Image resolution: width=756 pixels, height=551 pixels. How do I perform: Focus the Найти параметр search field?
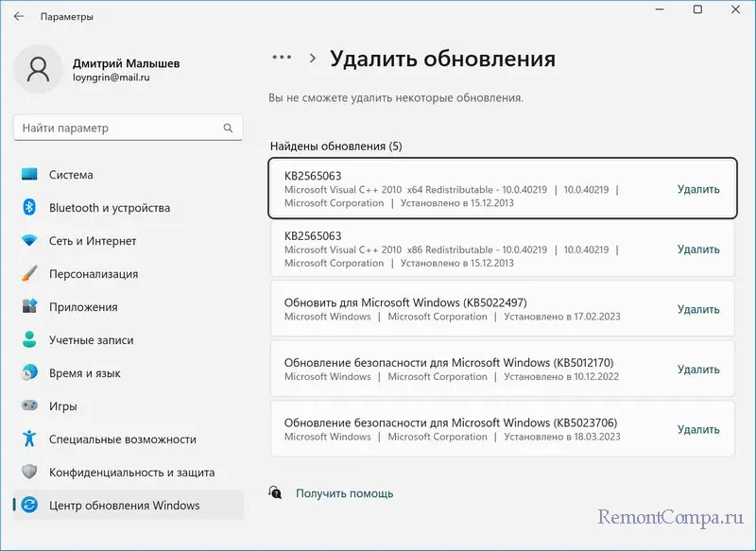118,128
